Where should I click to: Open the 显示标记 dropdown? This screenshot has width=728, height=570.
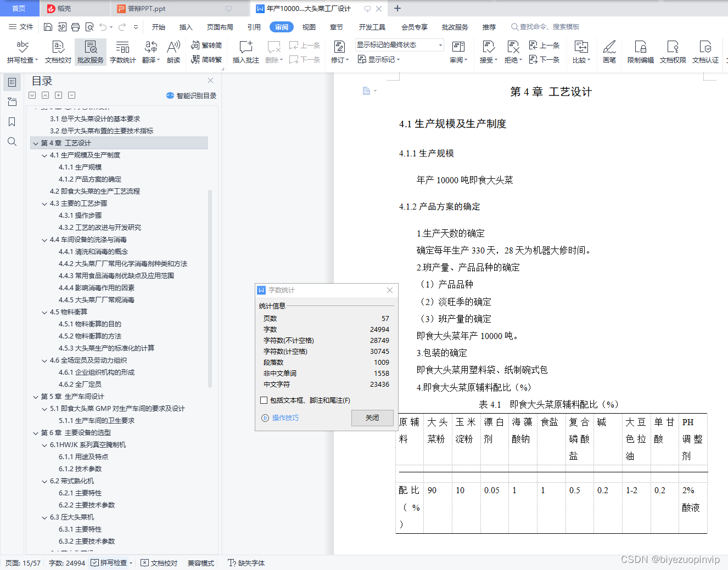tap(379, 59)
